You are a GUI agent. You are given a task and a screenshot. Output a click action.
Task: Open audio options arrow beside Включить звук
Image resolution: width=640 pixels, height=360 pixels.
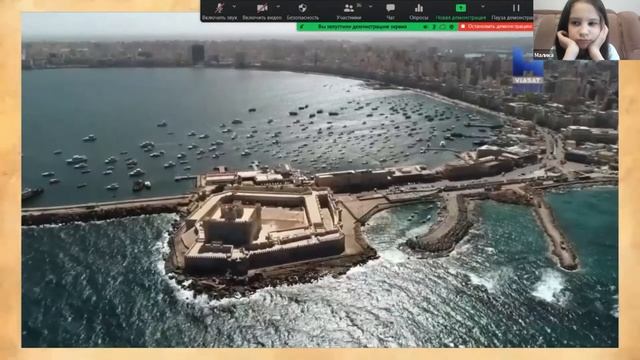click(x=234, y=7)
